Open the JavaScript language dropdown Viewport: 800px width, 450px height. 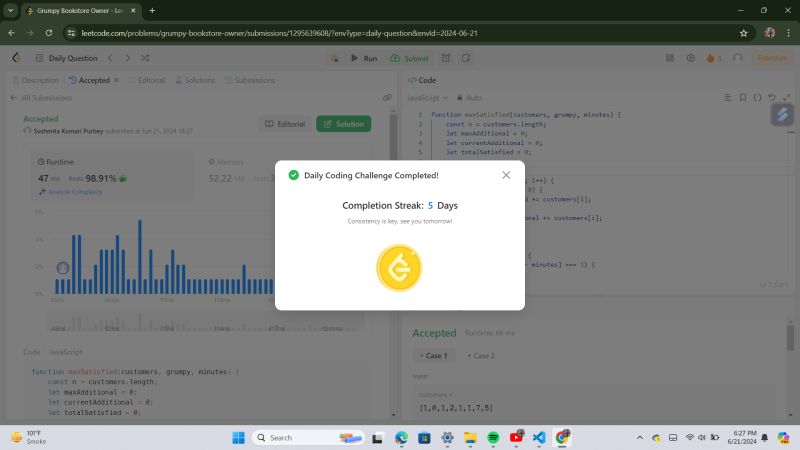click(428, 98)
